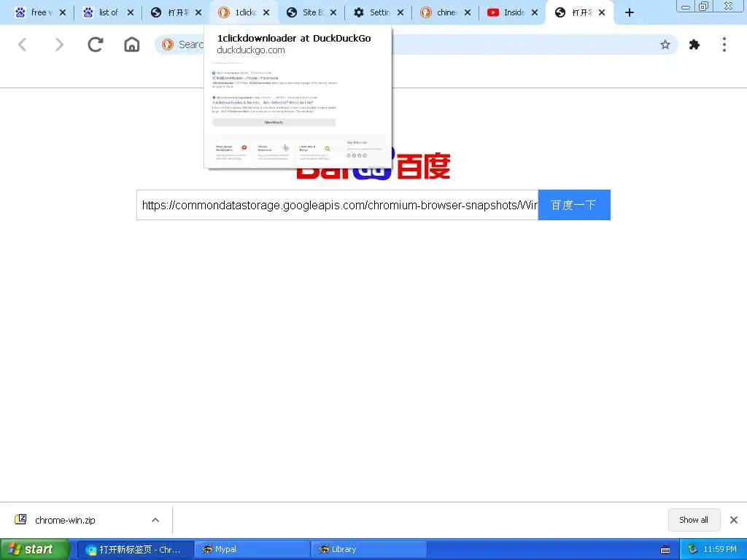Close the 'Inside' YouTube tab
The width and height of the screenshot is (747, 560).
[x=535, y=12]
